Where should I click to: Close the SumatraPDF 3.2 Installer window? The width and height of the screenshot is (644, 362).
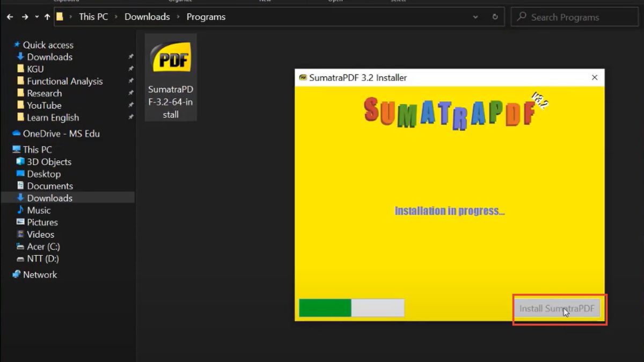pos(595,78)
